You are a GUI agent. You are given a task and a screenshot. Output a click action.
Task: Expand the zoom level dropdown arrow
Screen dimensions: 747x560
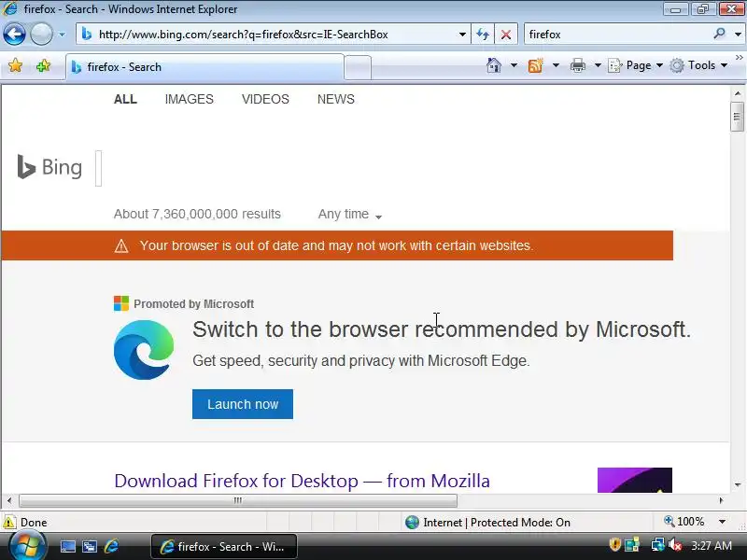[x=722, y=522]
